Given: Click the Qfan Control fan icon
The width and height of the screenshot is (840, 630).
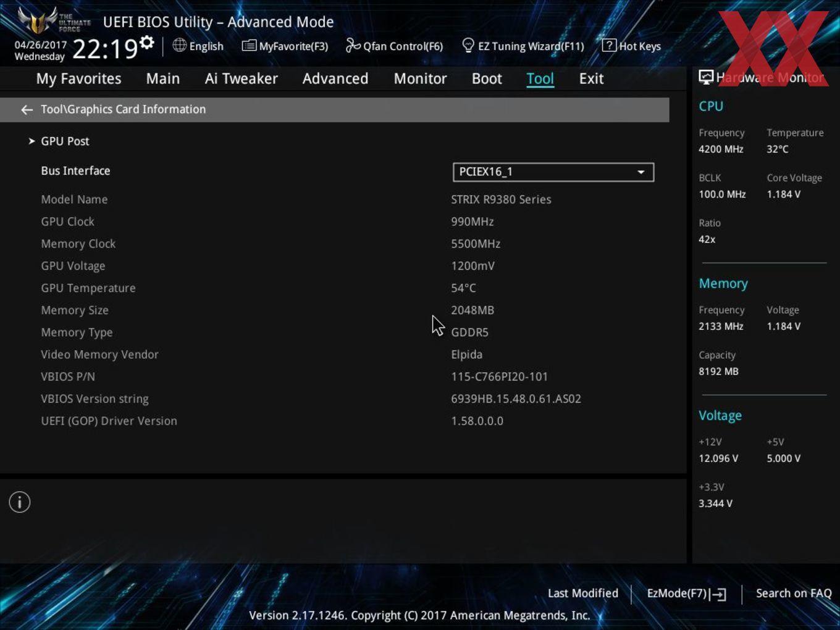Looking at the screenshot, I should 353,45.
